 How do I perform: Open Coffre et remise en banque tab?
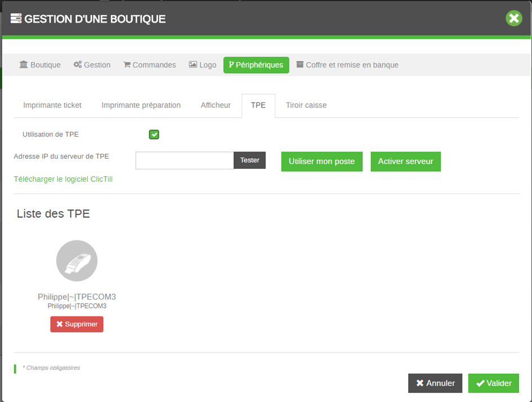point(347,65)
